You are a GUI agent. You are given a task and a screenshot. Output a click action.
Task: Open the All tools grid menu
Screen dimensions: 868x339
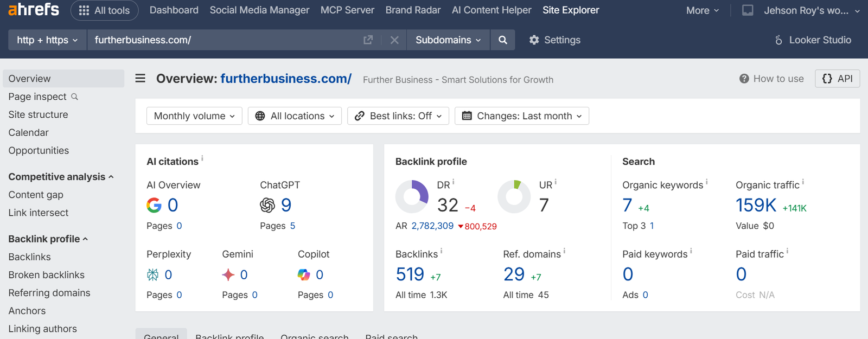(x=105, y=10)
